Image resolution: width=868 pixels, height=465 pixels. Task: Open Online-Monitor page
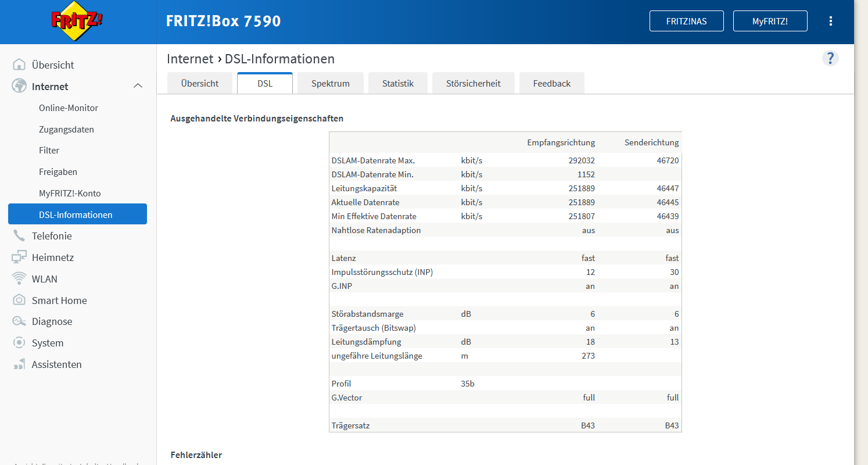click(x=69, y=108)
